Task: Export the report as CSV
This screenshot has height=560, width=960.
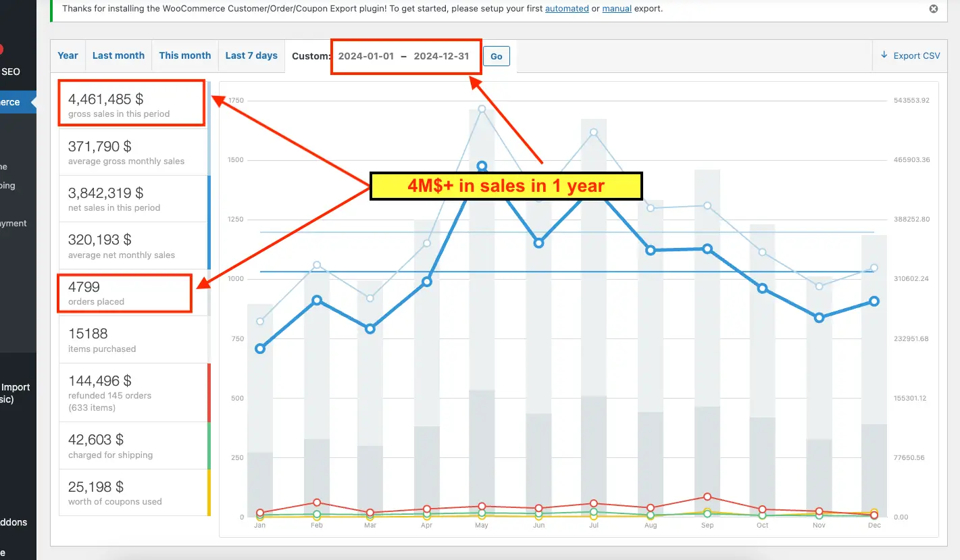Action: tap(910, 55)
